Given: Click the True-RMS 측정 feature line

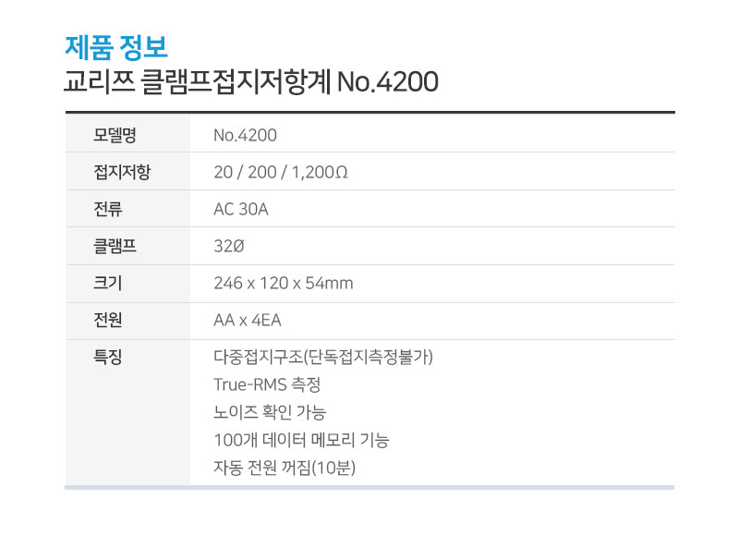Looking at the screenshot, I should point(267,384).
